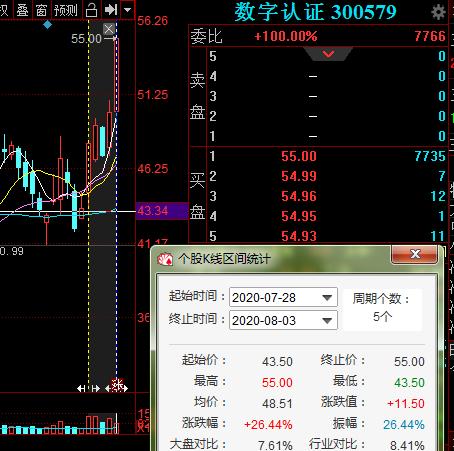
Task: Click 涨跌值 value +11.50
Action: pyautogui.click(x=406, y=404)
